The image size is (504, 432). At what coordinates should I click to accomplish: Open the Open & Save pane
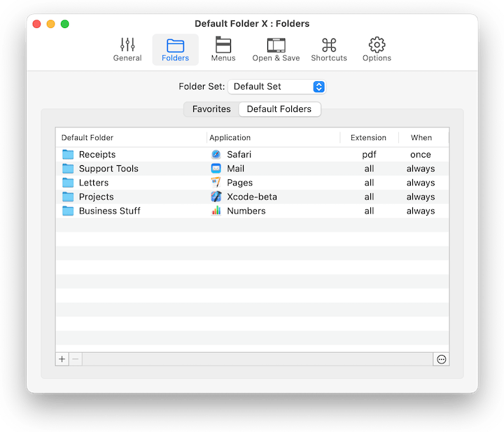(x=276, y=50)
